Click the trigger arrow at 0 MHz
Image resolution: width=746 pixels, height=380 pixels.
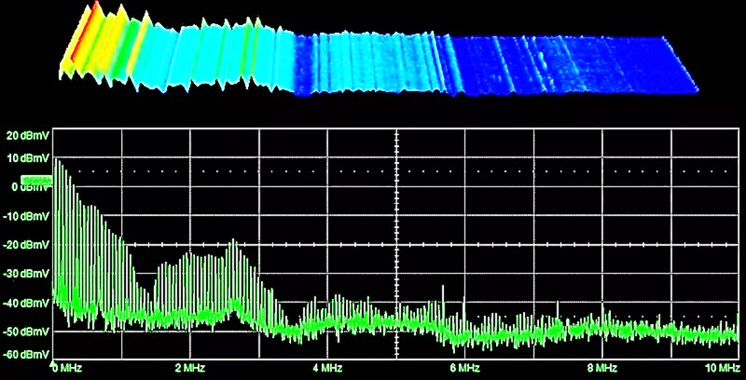(x=53, y=364)
